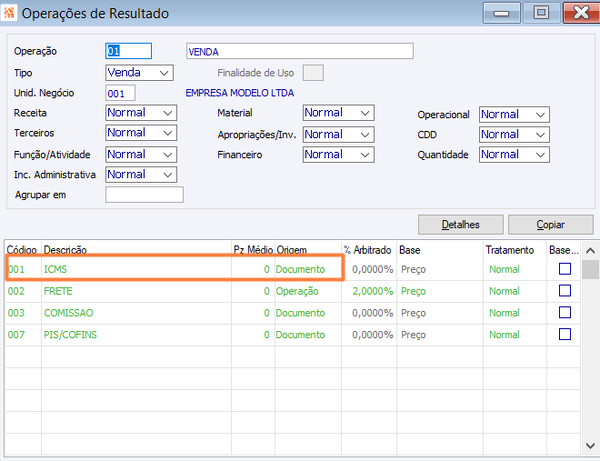Image resolution: width=600 pixels, height=461 pixels.
Task: Open the Tipo dropdown showing Venda
Action: coord(139,73)
